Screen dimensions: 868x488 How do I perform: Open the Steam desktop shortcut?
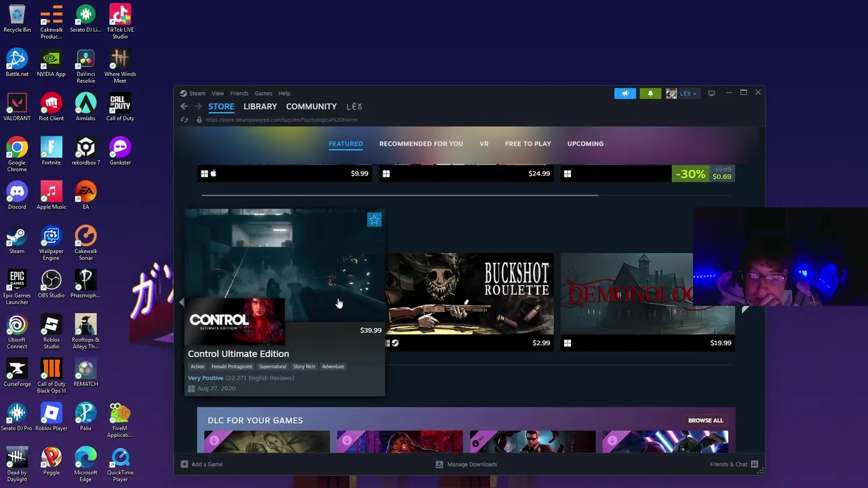point(17,240)
